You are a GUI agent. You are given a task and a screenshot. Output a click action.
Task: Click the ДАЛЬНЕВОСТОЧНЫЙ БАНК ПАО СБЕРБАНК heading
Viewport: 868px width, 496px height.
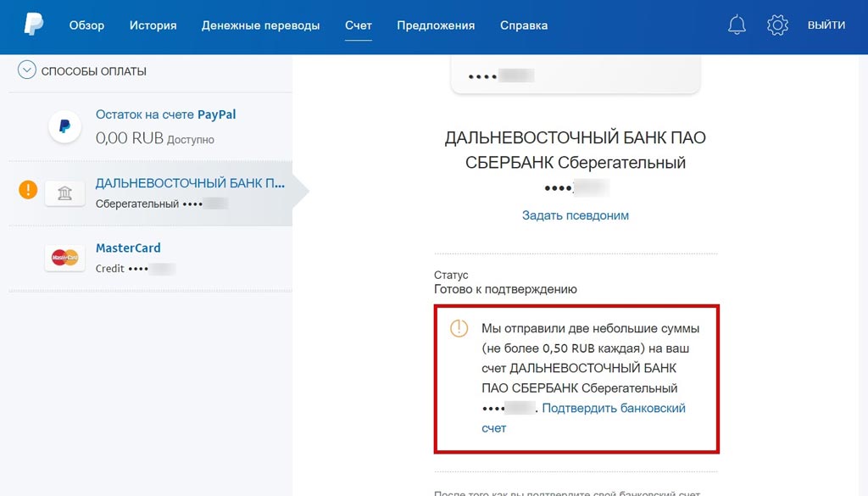[576, 149]
